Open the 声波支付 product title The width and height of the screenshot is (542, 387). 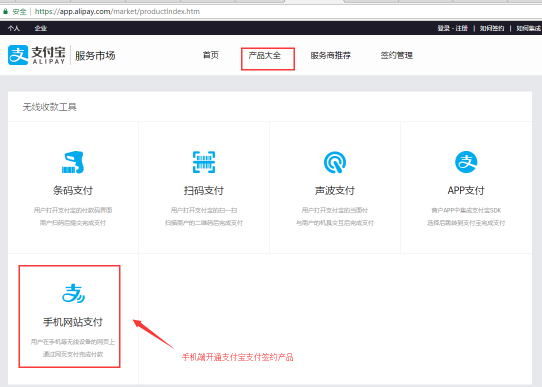(335, 190)
